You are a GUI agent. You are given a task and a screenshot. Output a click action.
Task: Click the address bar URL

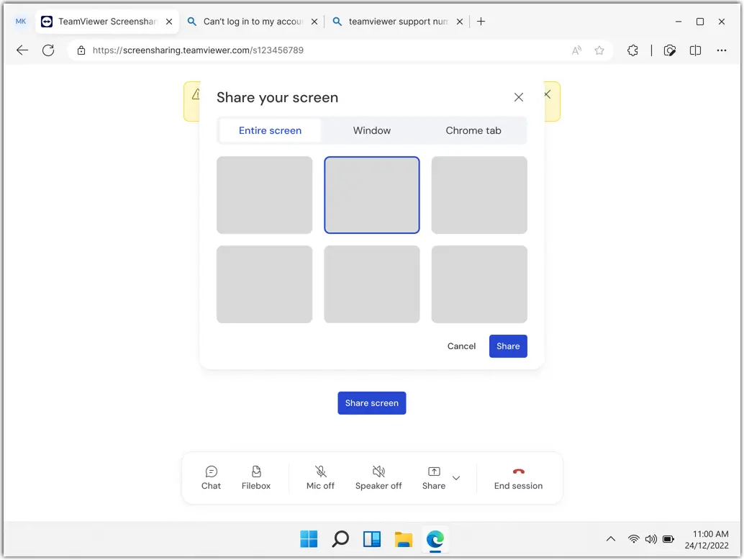tap(198, 50)
